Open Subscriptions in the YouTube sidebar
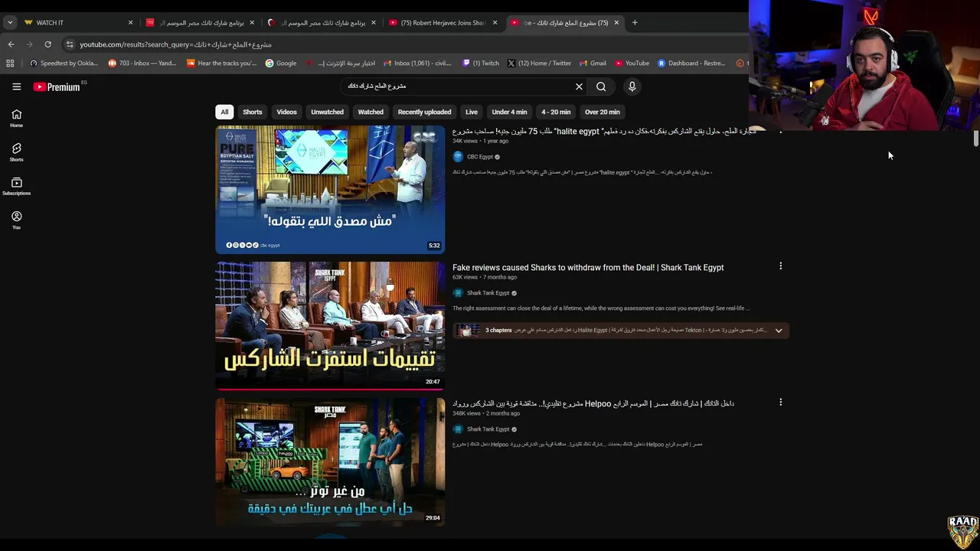 click(x=16, y=186)
